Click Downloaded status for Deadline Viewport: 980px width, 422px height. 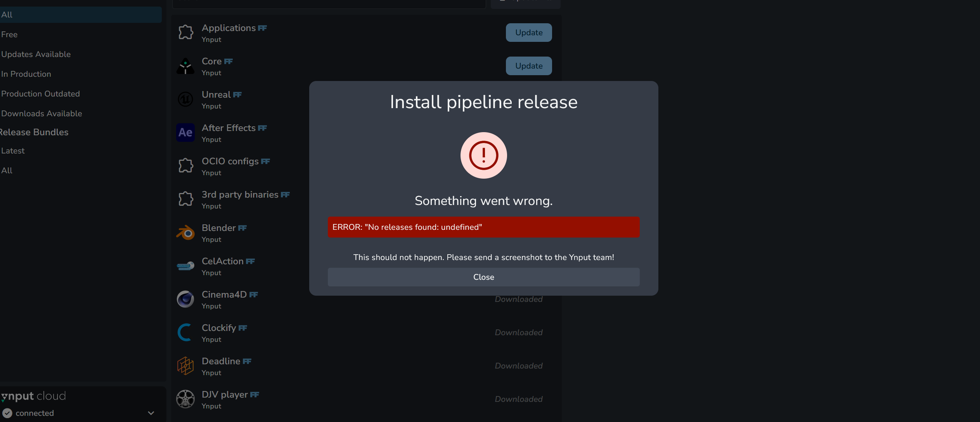point(519,366)
